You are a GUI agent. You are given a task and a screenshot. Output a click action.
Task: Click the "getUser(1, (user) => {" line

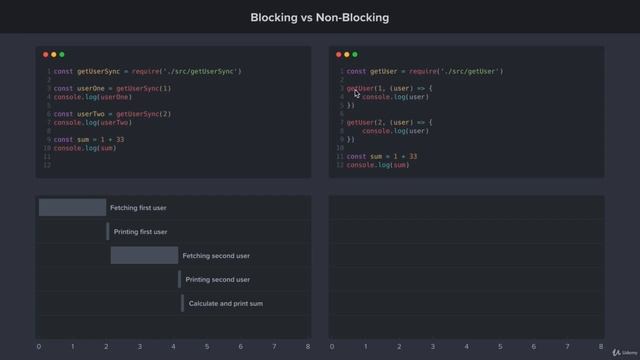[389, 88]
